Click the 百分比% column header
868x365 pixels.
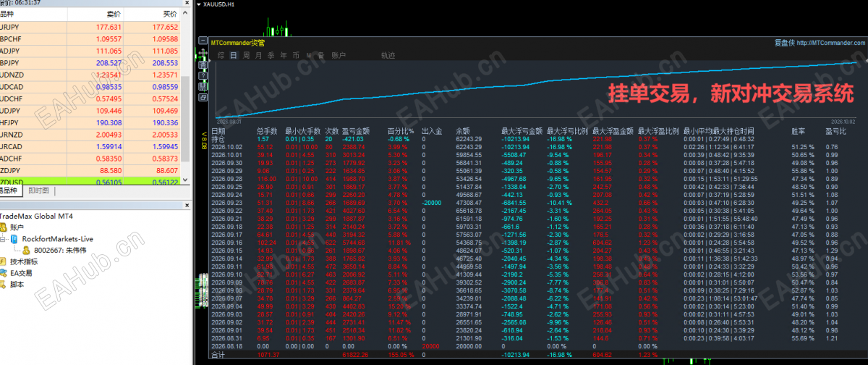401,131
